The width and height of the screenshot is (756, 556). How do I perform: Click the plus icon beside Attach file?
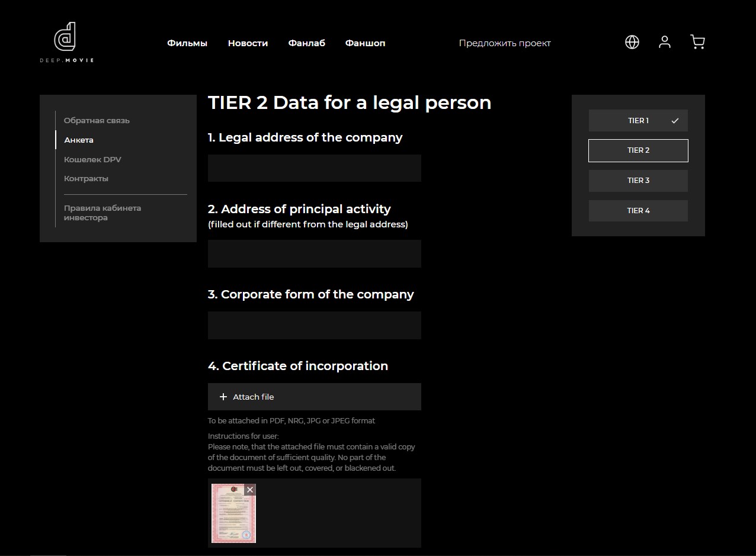pos(223,397)
